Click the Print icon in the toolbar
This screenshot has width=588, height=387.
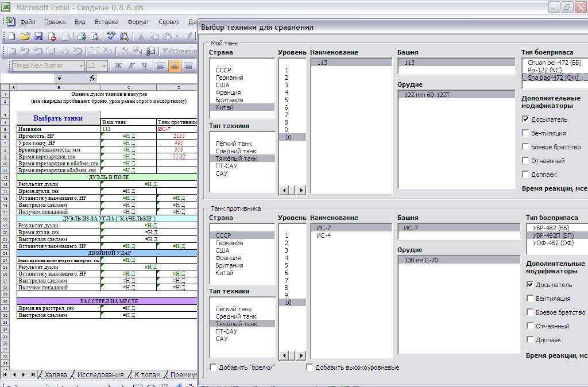(81, 36)
